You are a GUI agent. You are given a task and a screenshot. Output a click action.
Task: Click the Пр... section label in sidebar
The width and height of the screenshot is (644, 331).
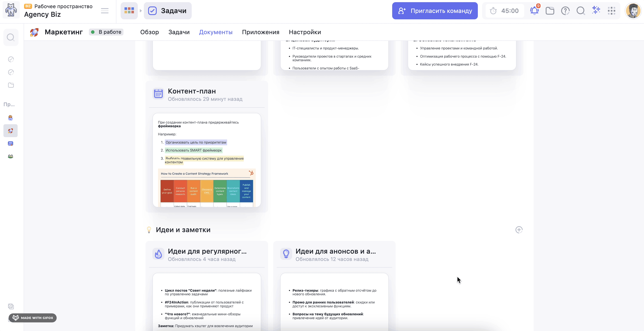[x=9, y=104]
